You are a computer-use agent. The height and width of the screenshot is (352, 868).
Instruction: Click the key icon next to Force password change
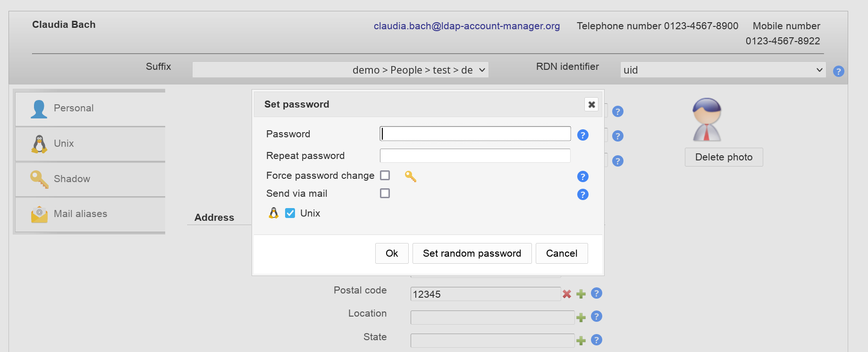410,176
